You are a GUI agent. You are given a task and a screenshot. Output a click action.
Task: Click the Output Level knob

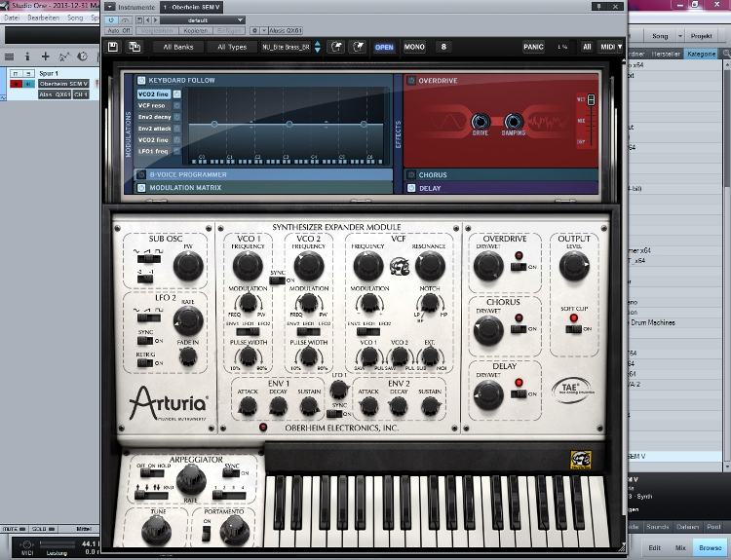click(x=574, y=266)
